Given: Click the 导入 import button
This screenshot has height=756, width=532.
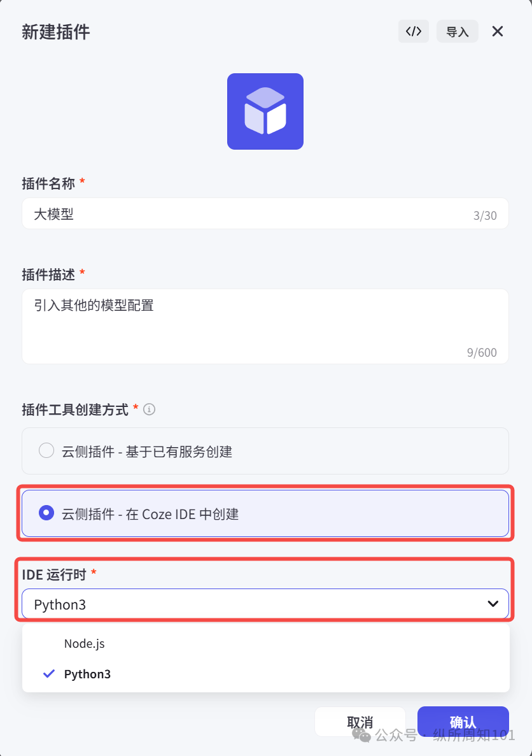Looking at the screenshot, I should coord(457,31).
